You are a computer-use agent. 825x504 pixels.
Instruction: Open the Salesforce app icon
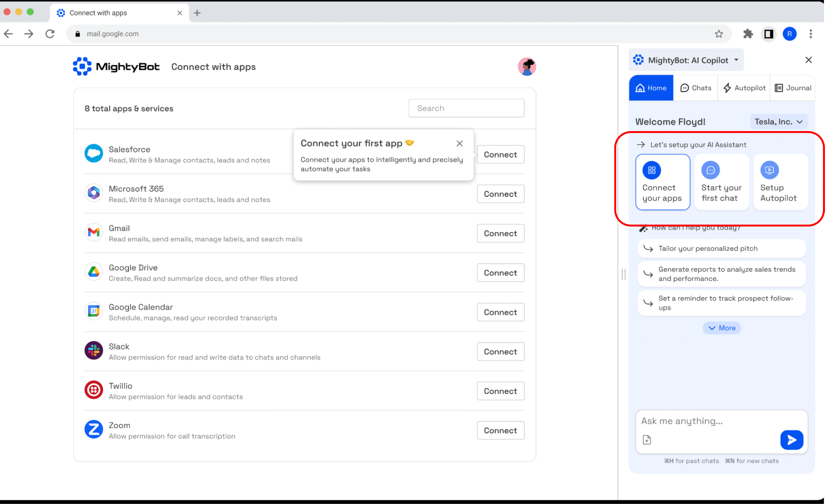[94, 154]
